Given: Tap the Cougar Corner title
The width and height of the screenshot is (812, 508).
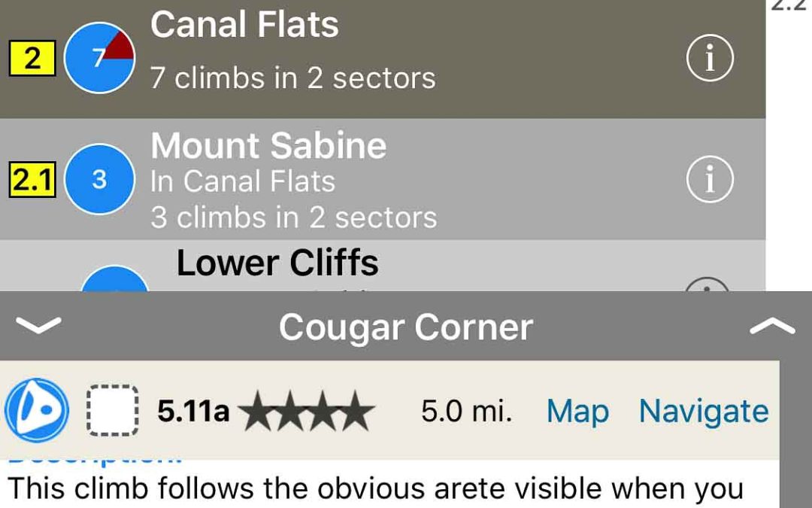Looking at the screenshot, I should (x=405, y=327).
